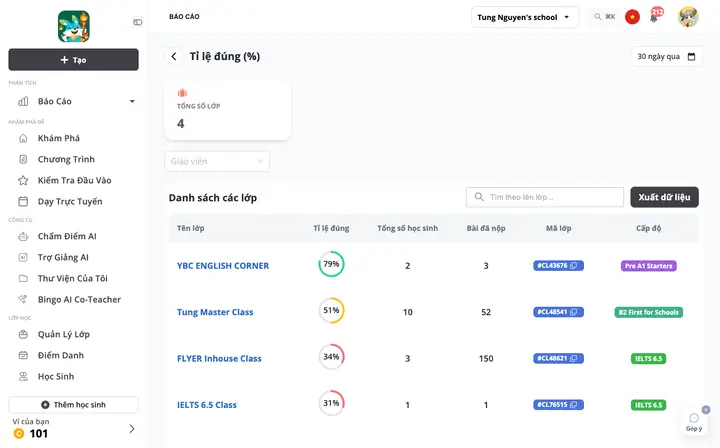Click the search magnifier in the header

[597, 17]
